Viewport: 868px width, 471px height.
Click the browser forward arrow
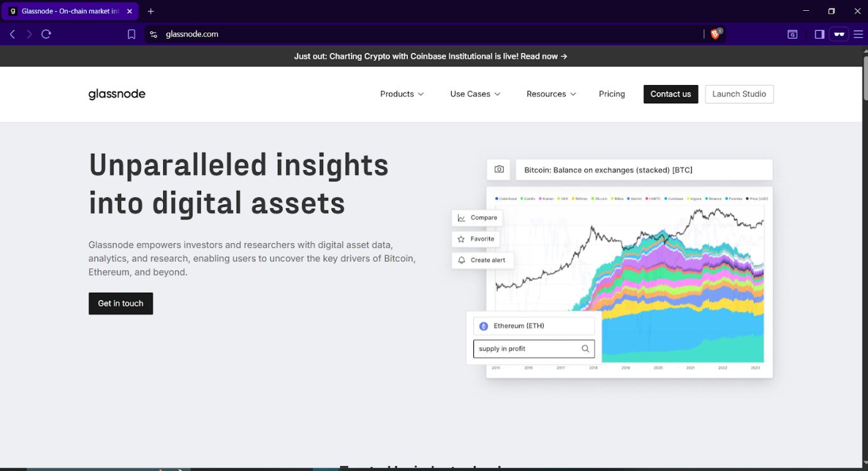[x=29, y=34]
